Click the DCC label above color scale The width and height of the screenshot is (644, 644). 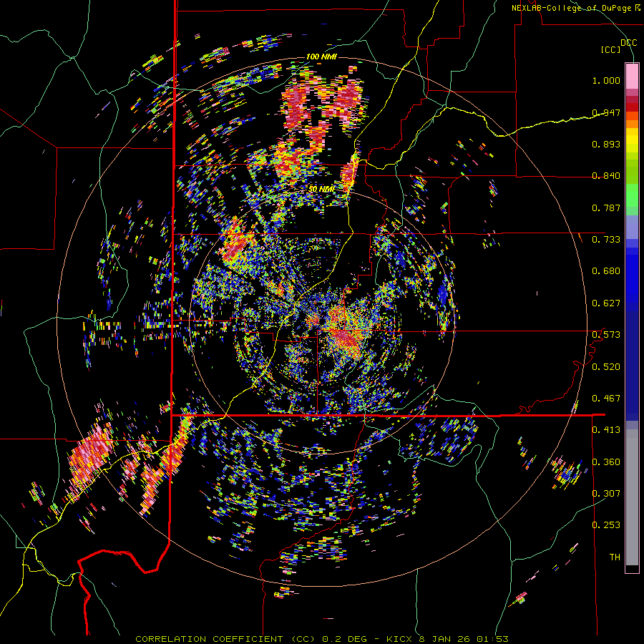[628, 42]
